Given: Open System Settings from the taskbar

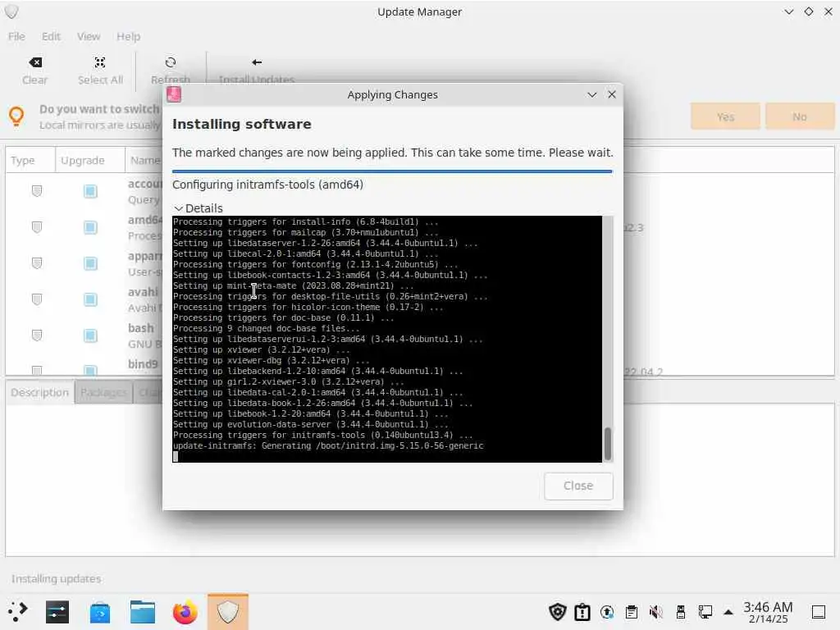Looking at the screenshot, I should (x=57, y=612).
